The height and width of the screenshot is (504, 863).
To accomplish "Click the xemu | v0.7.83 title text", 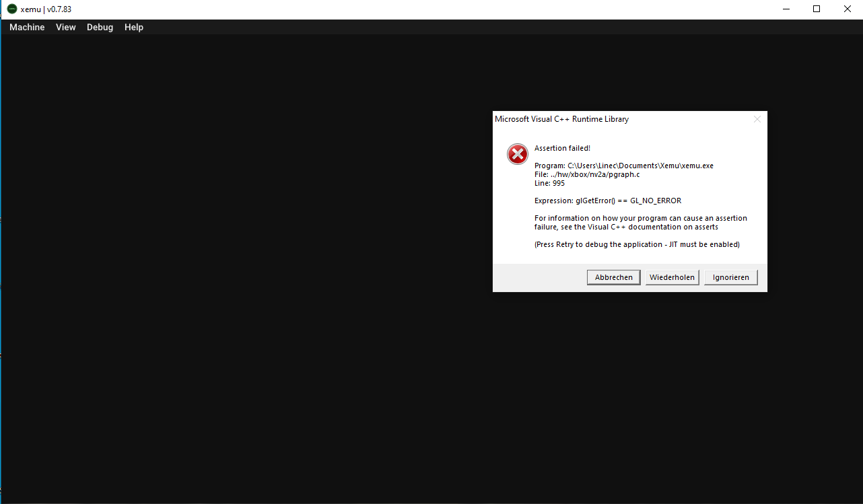I will (44, 9).
